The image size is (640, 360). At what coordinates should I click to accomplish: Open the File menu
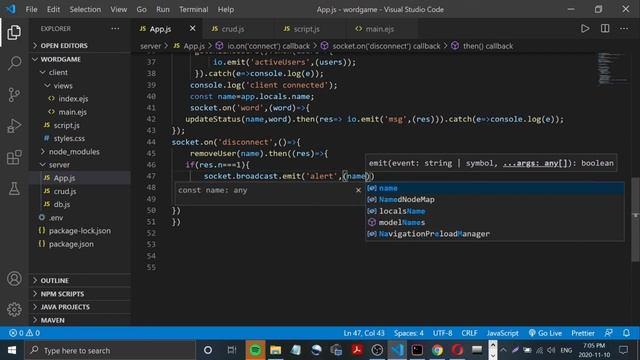coord(31,9)
